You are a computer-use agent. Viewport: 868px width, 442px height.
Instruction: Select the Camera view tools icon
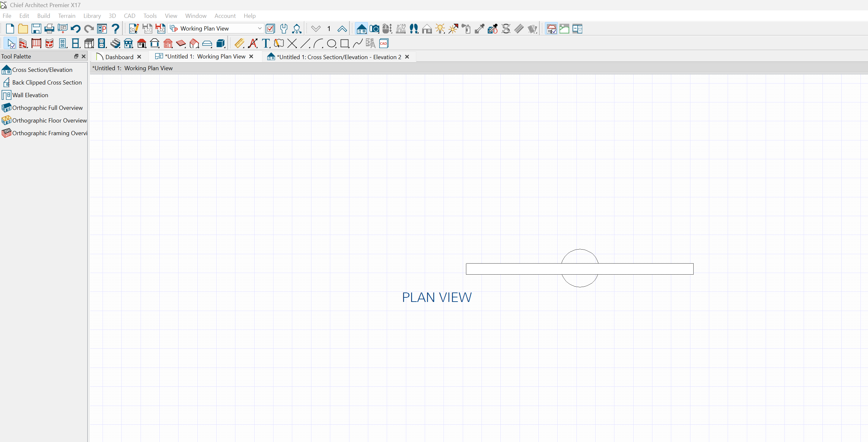(x=374, y=29)
